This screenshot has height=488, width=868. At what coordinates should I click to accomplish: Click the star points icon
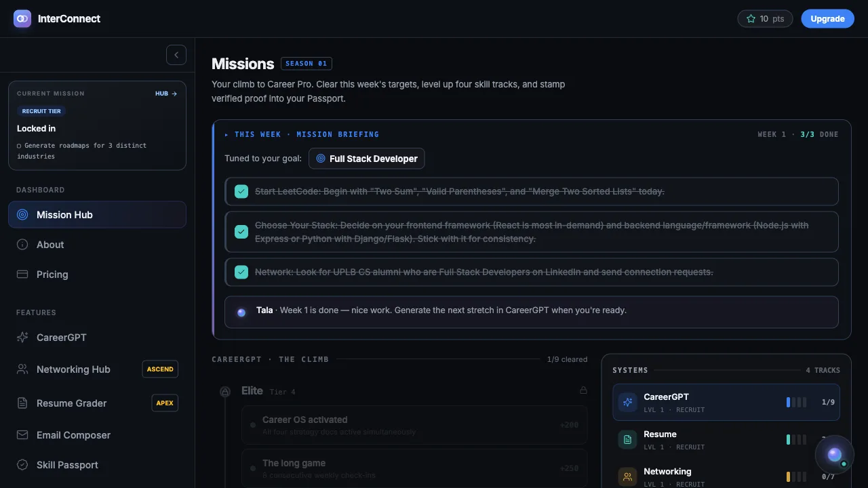point(751,19)
